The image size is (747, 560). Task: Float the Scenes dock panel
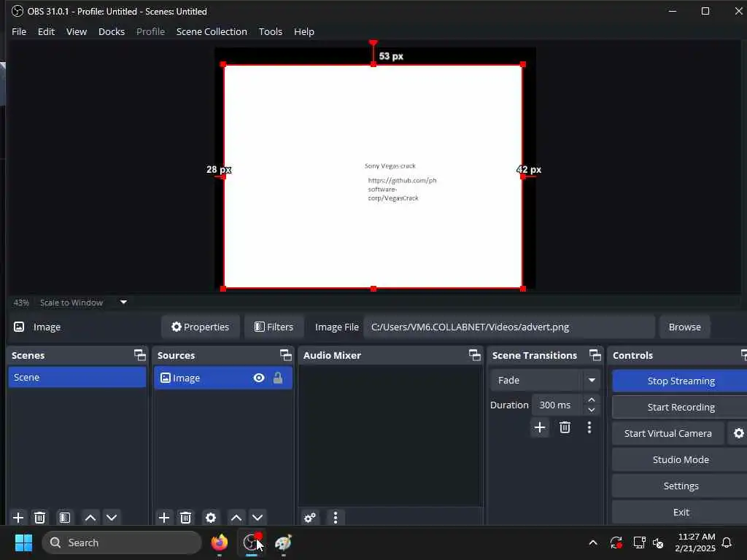pyautogui.click(x=139, y=355)
